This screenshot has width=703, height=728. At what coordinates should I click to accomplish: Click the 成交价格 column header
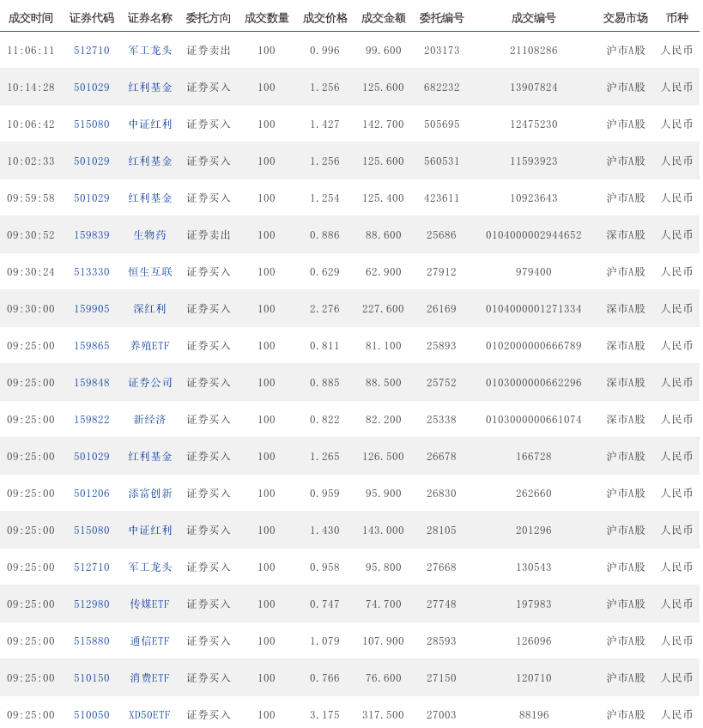coord(324,18)
